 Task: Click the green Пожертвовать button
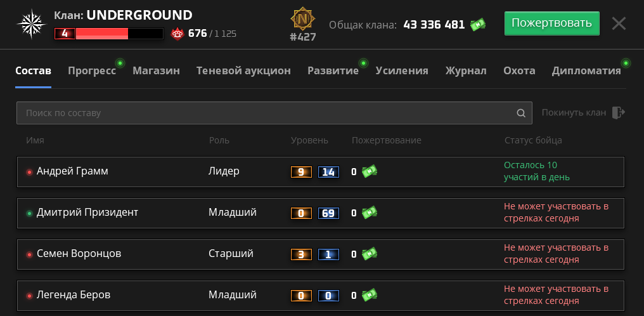coord(551,23)
